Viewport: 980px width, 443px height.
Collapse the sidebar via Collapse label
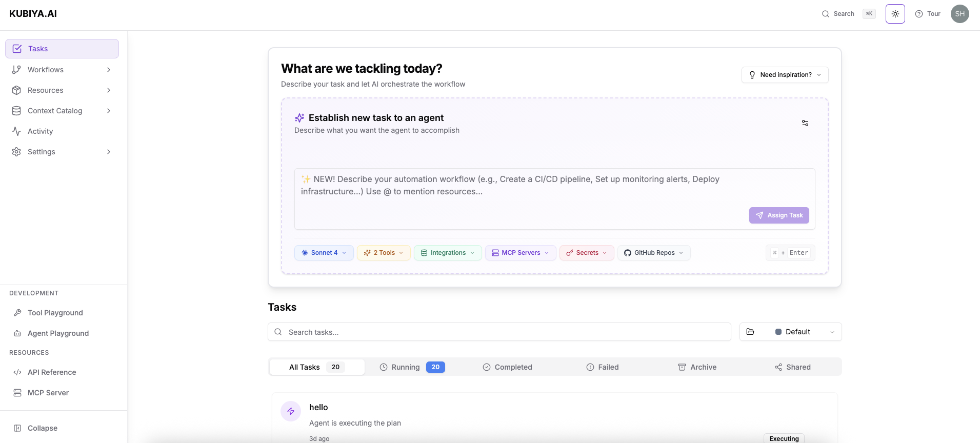coord(43,428)
